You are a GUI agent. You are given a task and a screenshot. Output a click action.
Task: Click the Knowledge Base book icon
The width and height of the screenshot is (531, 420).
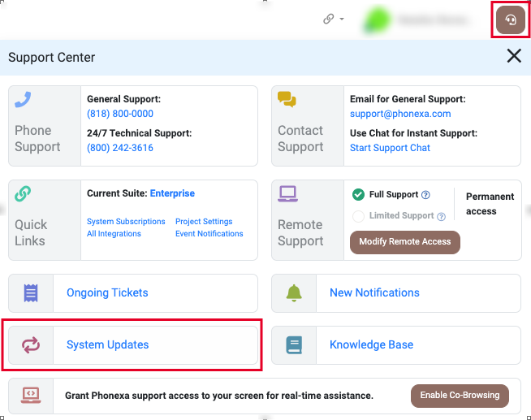click(294, 345)
